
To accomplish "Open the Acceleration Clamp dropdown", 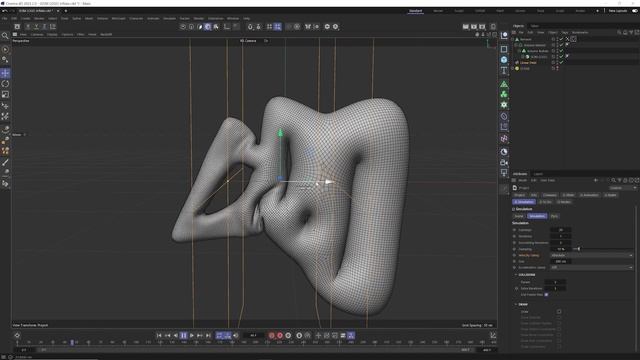I will click(x=591, y=267).
